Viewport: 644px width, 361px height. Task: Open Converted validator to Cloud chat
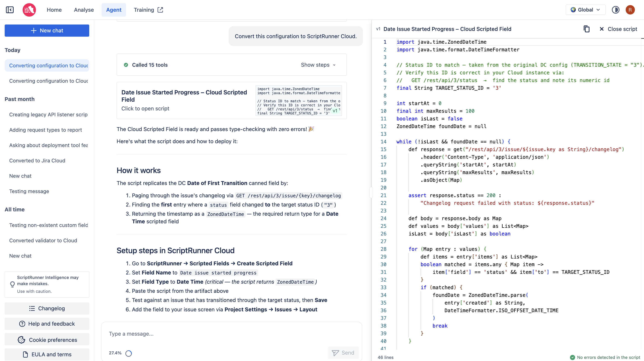coord(47,240)
